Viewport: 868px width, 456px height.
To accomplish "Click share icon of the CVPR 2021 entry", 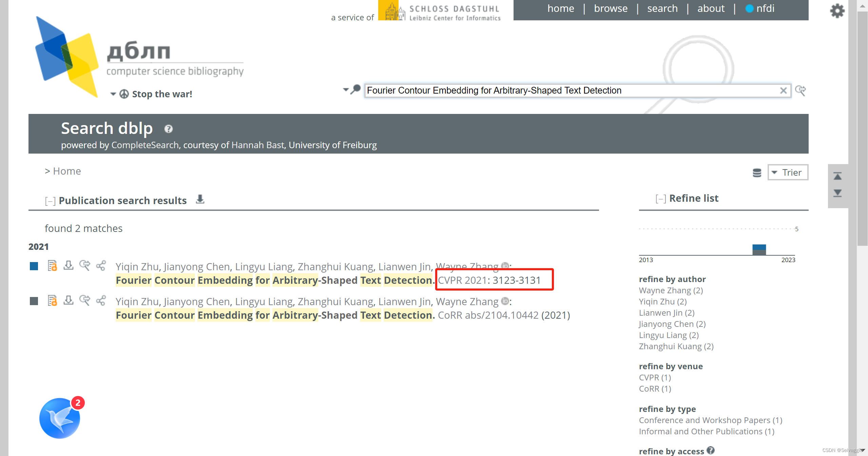I will (101, 265).
